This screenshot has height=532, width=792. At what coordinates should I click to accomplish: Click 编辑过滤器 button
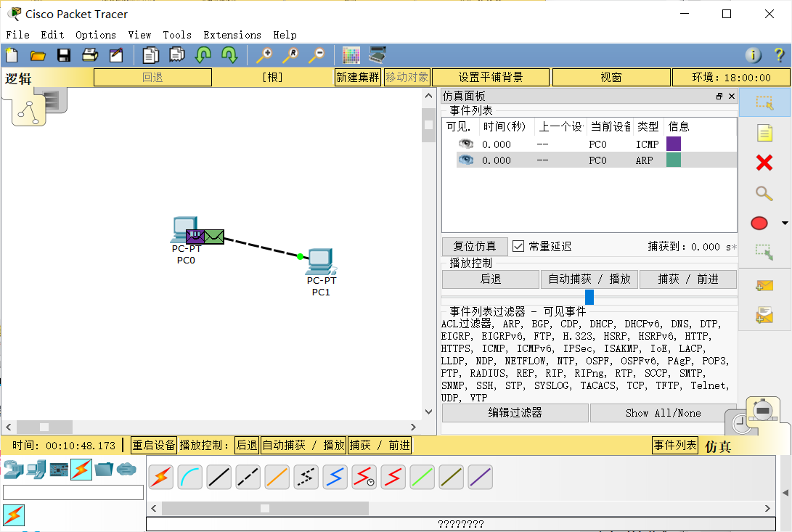pos(515,413)
